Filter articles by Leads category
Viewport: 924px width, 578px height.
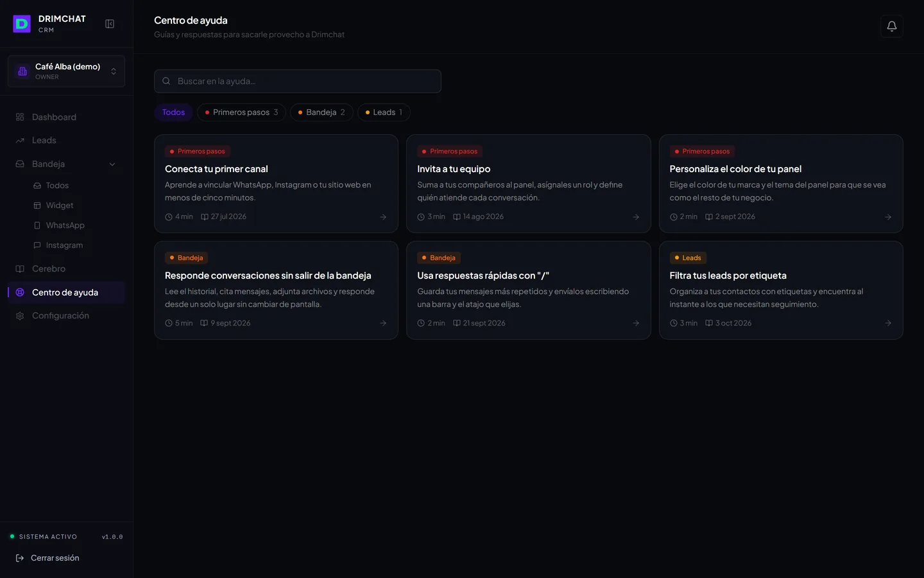(x=384, y=112)
